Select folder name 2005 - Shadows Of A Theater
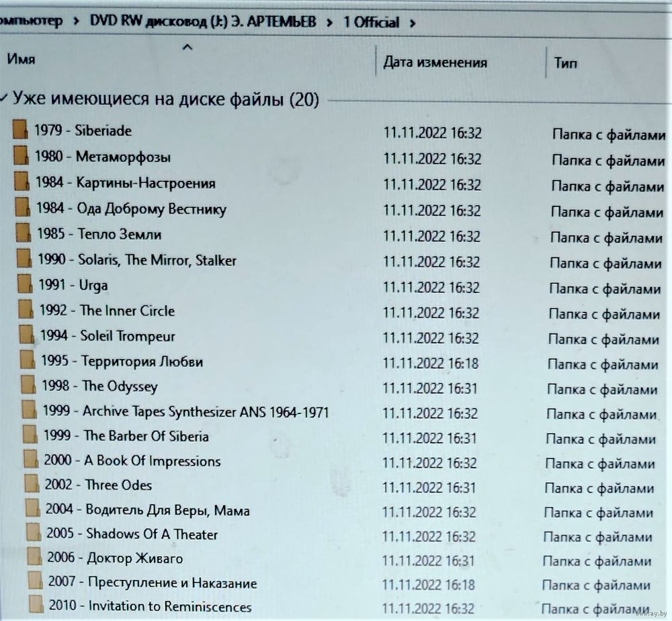Screen dimensions: 672x621 132,534
